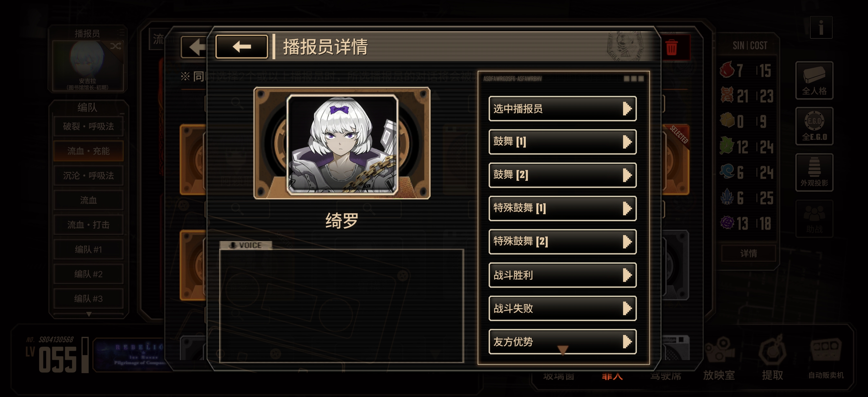Viewport: 868px width, 397px height.
Task: Expand voice list with down arrow below 友方优势
Action: point(563,350)
